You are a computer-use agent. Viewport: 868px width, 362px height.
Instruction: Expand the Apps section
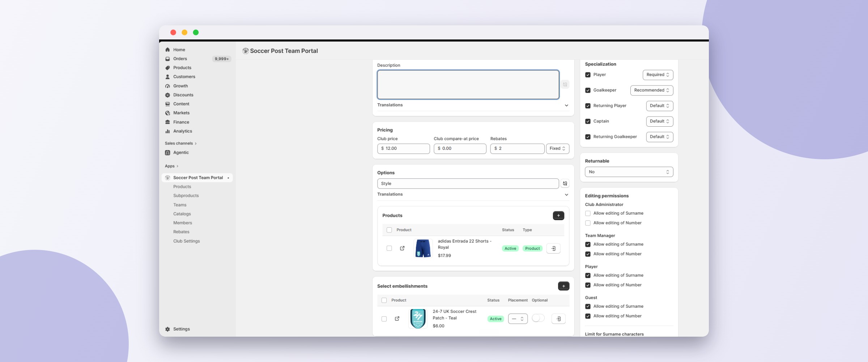(x=171, y=166)
